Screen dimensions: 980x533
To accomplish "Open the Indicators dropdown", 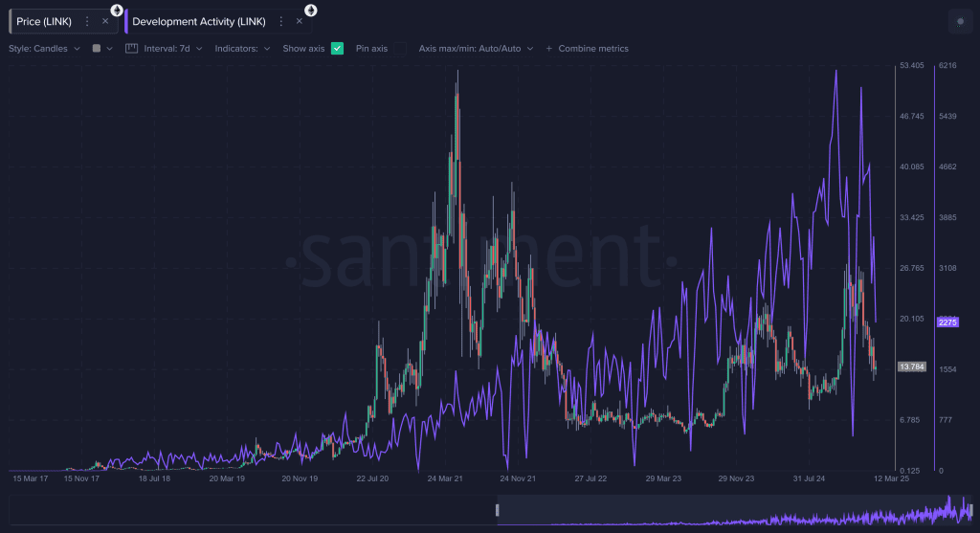I will (x=242, y=48).
